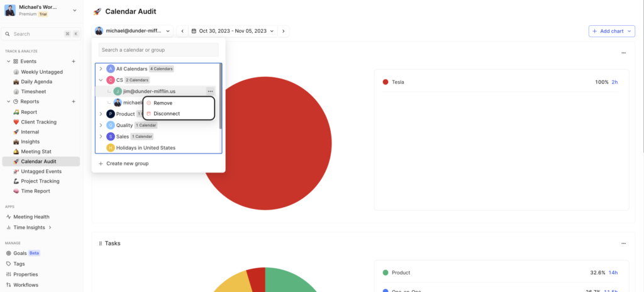Click the Goals target icon

coord(9,254)
